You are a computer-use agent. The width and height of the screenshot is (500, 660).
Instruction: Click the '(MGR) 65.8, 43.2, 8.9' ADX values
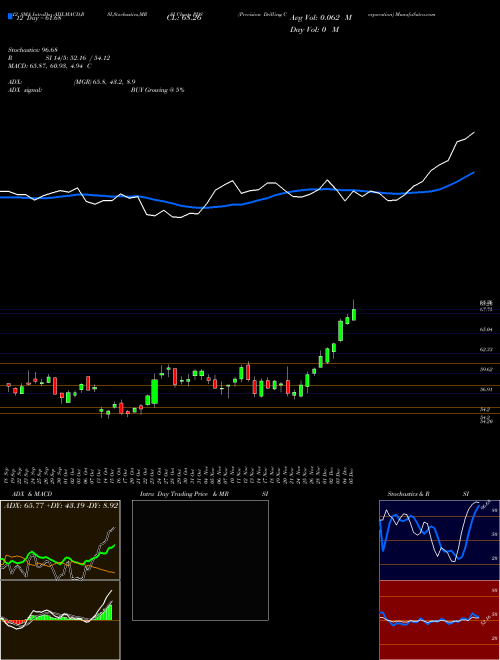coord(104,82)
